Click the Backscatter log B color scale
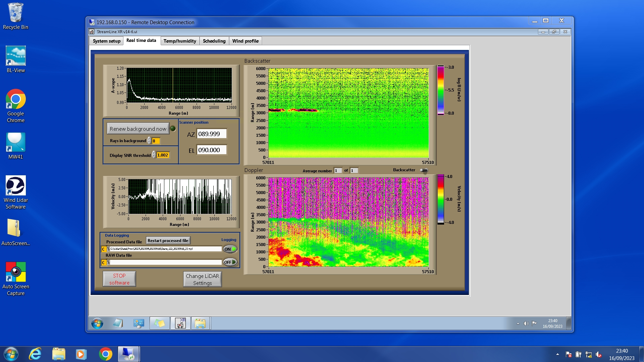644x362 pixels. 440,90
